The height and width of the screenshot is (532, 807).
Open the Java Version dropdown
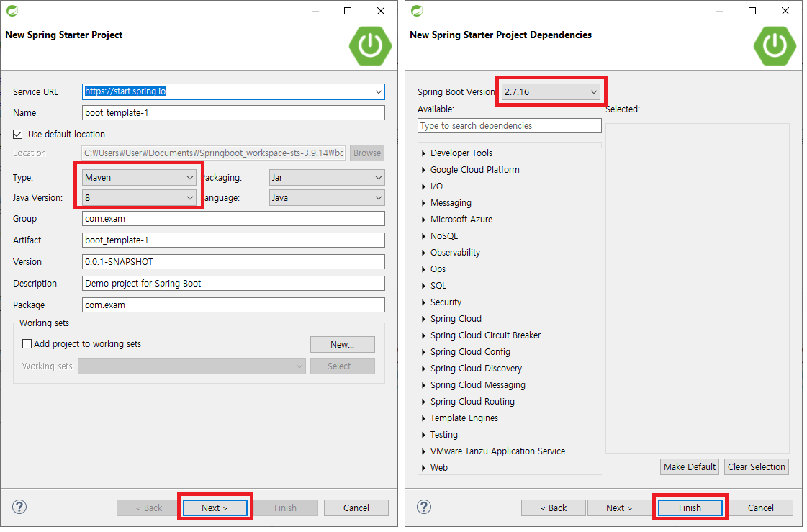tap(140, 199)
